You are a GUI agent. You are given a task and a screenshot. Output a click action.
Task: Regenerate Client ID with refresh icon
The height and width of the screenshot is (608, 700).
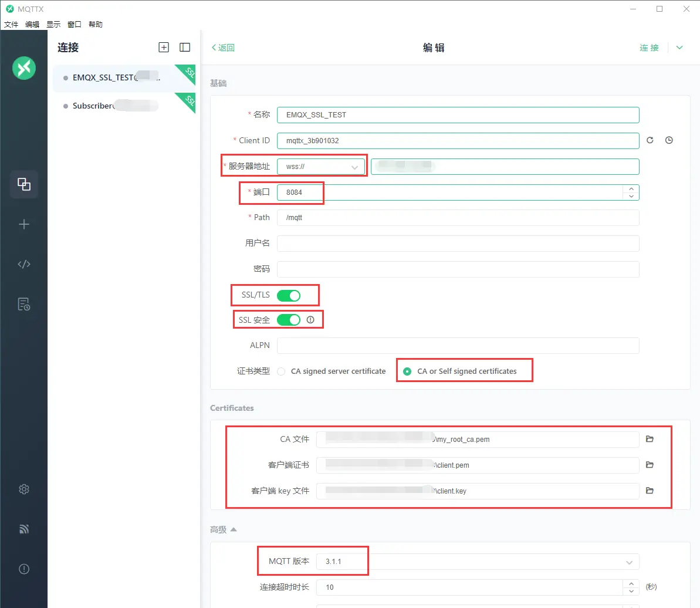650,140
